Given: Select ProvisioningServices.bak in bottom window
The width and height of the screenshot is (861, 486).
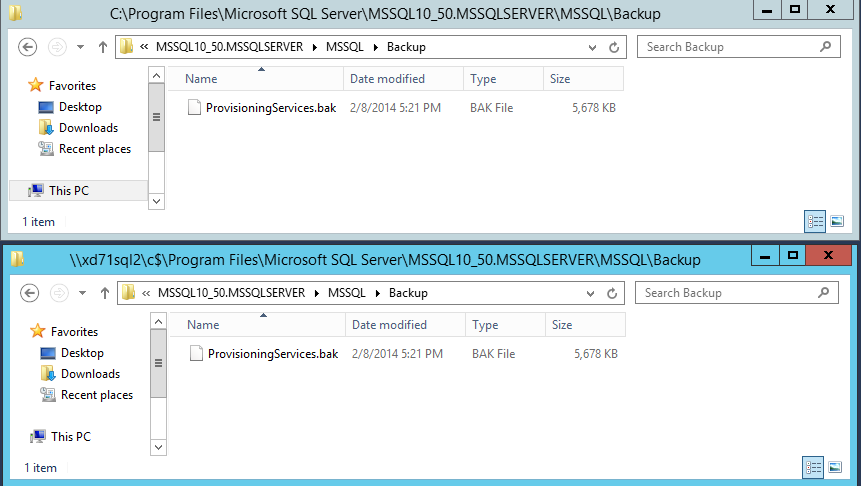Looking at the screenshot, I should (272, 354).
